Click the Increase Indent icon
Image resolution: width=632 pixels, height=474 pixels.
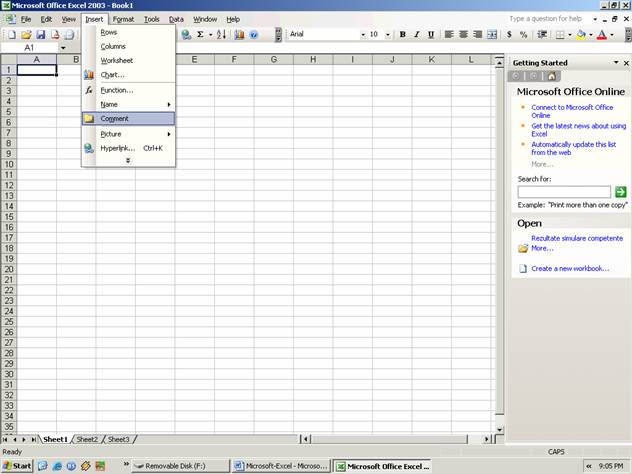coord(542,35)
